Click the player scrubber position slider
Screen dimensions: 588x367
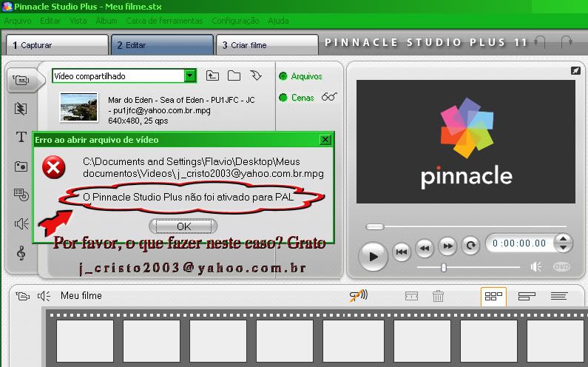tap(375, 226)
